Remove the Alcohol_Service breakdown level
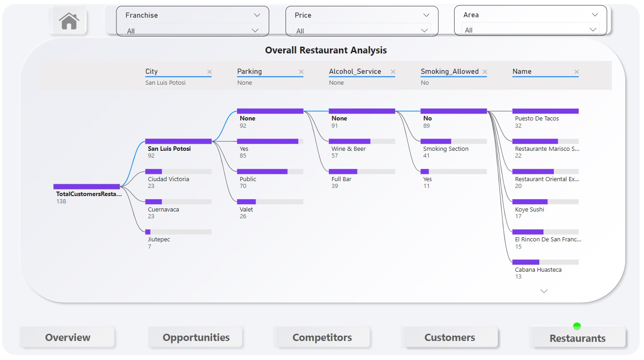The height and width of the screenshot is (360, 644). point(392,72)
